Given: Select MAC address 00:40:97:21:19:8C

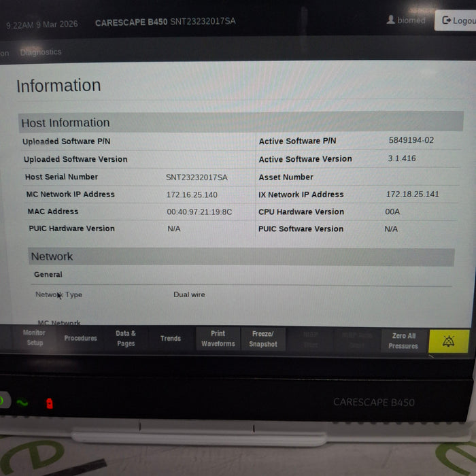Looking at the screenshot, I should [199, 212].
